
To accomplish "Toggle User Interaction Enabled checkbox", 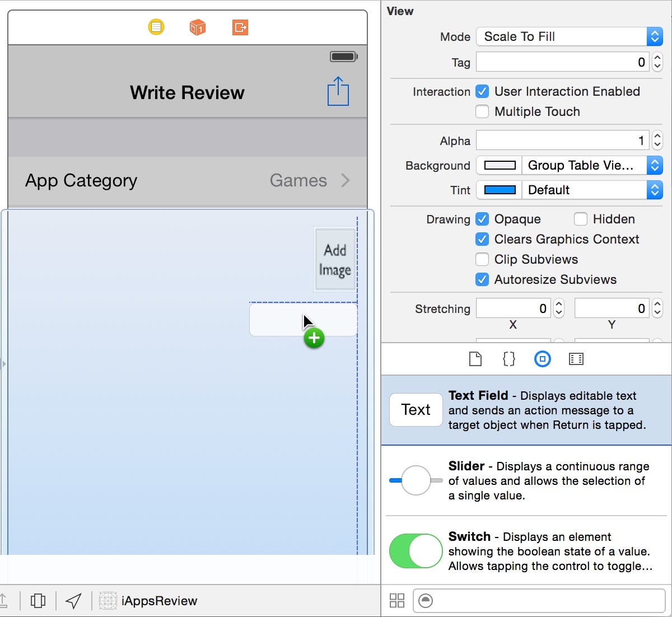I will (482, 91).
